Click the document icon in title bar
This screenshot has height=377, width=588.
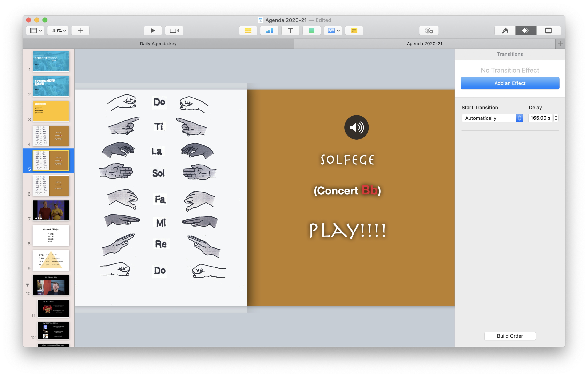point(261,20)
